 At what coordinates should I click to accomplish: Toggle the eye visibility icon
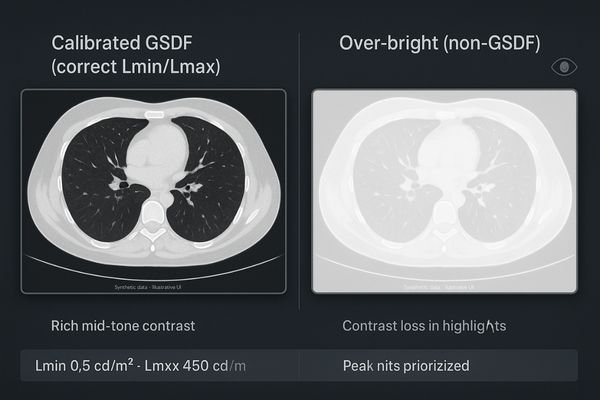point(565,67)
